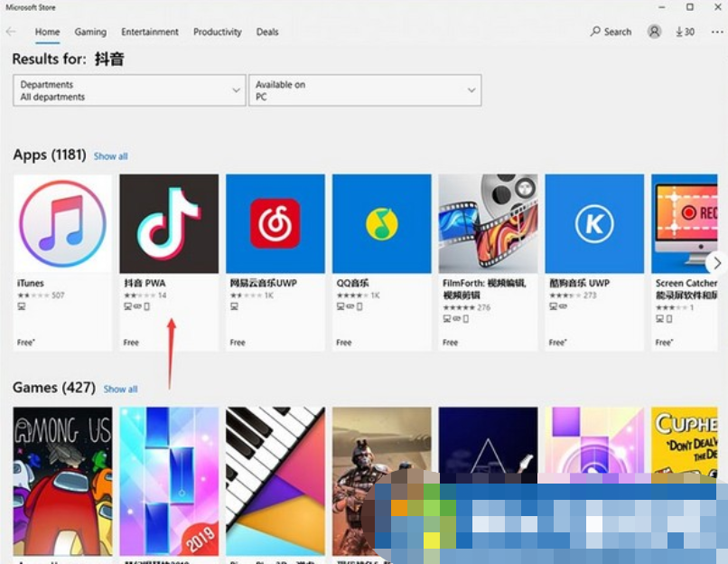This screenshot has width=728, height=564.
Task: Click the FilmForth star rating 276
Action: click(x=467, y=307)
